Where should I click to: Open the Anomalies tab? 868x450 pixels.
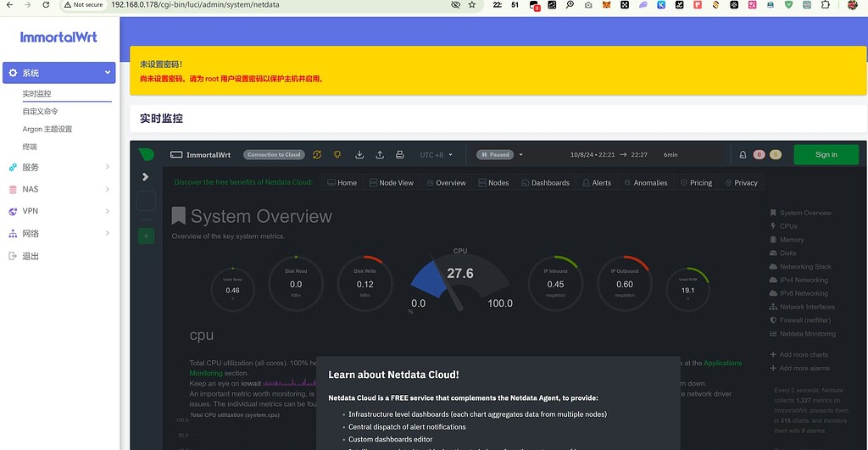[x=645, y=183]
